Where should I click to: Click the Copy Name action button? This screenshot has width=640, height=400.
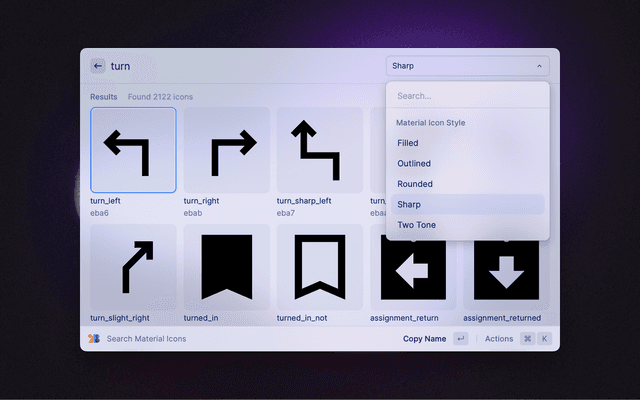[x=425, y=339]
